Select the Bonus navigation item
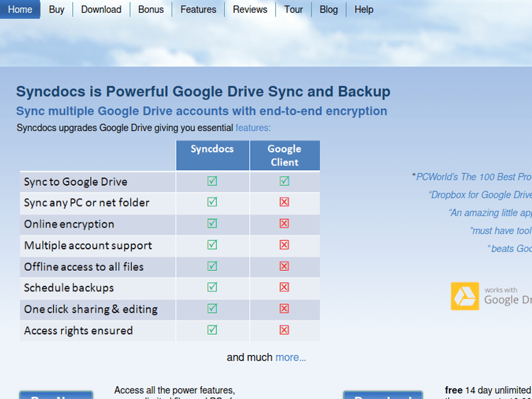Image resolution: width=532 pixels, height=399 pixels. [x=151, y=9]
